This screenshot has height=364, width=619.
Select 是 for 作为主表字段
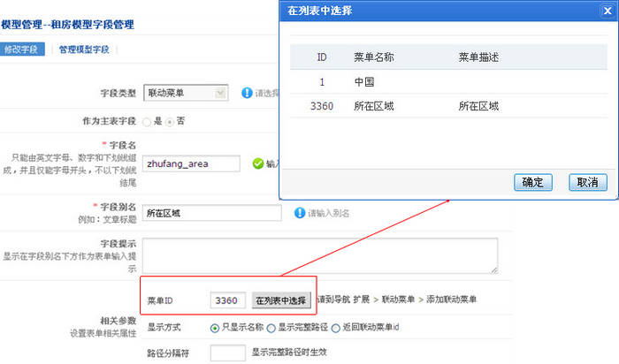(x=147, y=120)
